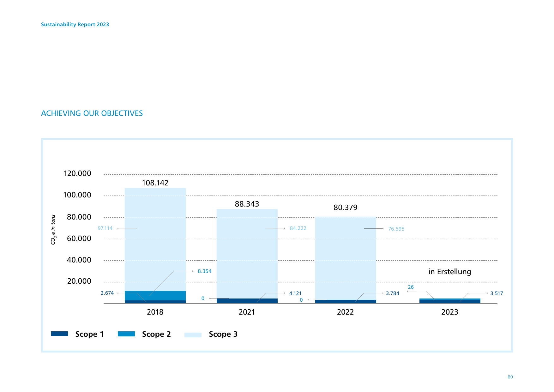
Task: Click the Scope 3 light blue legend swatch
Action: click(193, 335)
